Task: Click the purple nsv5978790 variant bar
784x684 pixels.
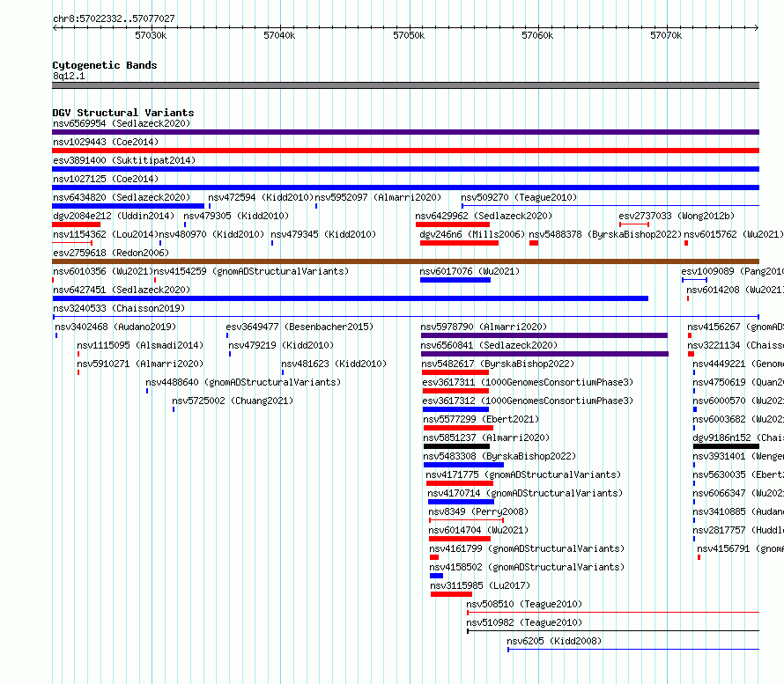Action: [544, 335]
